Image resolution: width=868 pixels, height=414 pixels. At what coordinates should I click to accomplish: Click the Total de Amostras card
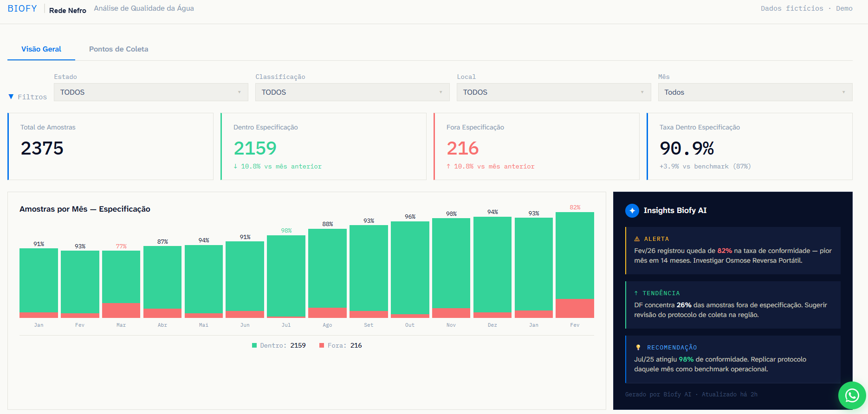point(110,146)
